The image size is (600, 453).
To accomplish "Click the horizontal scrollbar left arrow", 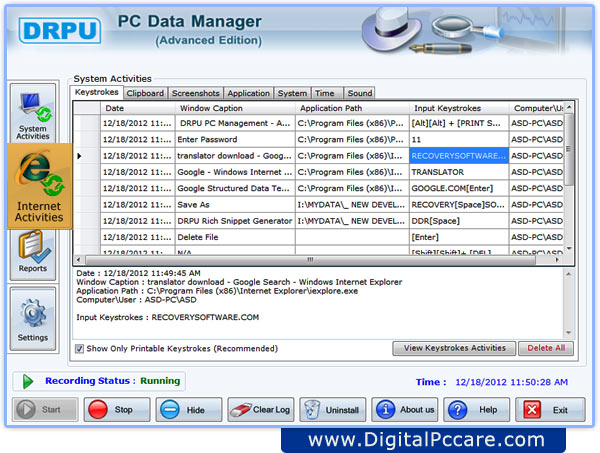I will [x=78, y=260].
